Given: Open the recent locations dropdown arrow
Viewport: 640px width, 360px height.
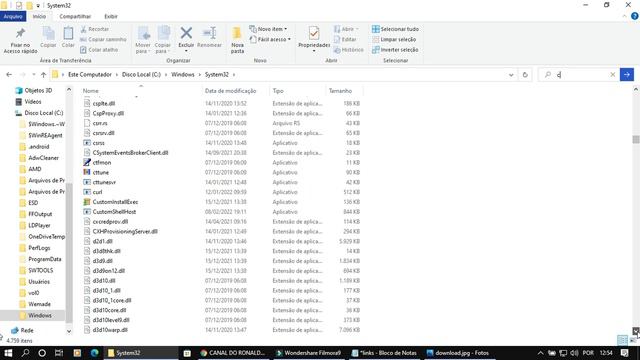Looking at the screenshot, I should [x=33, y=75].
